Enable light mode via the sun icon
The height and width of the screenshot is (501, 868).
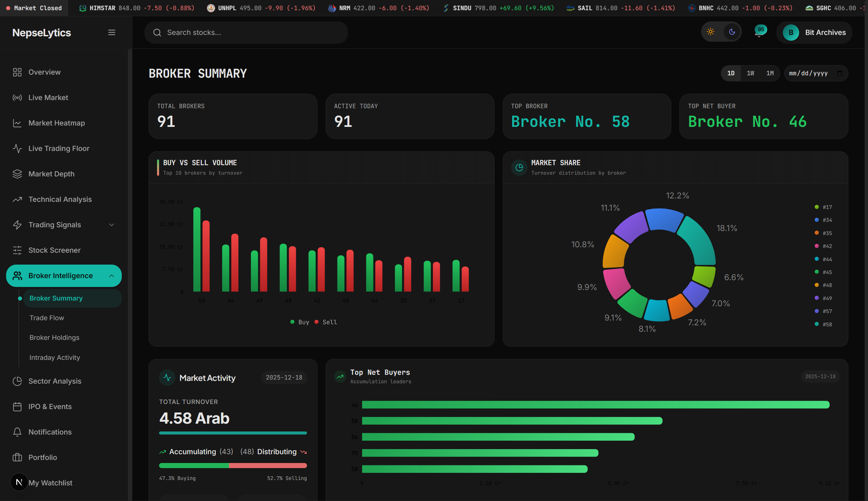pos(711,32)
